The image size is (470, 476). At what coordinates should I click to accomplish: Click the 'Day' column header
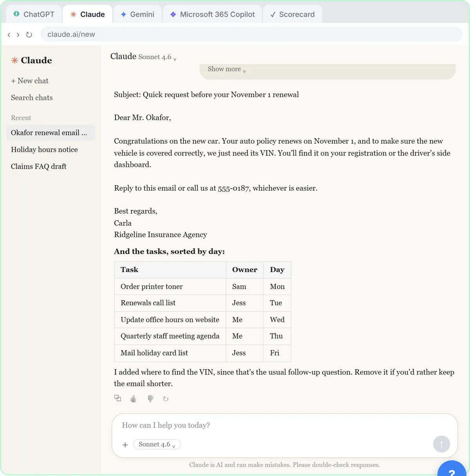pyautogui.click(x=277, y=270)
